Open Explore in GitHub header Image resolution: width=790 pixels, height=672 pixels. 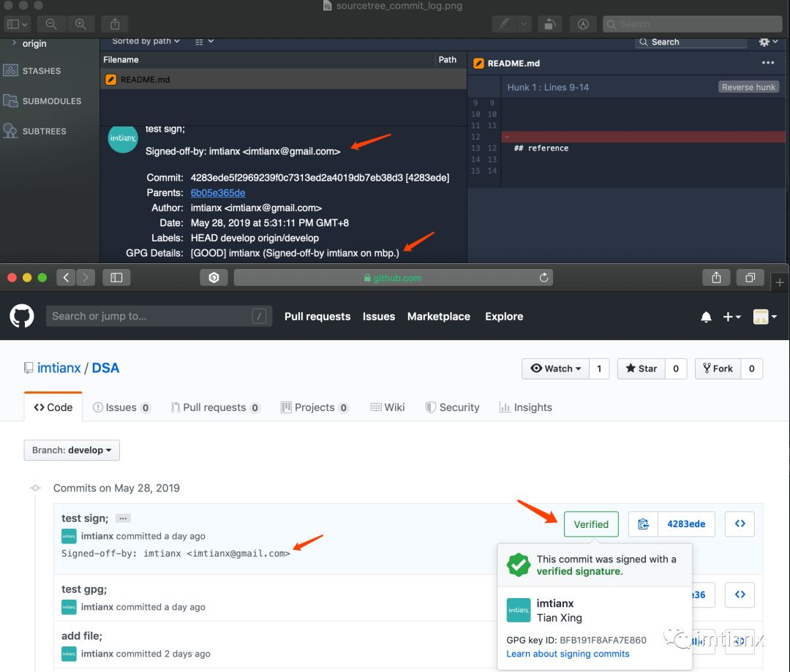point(504,317)
